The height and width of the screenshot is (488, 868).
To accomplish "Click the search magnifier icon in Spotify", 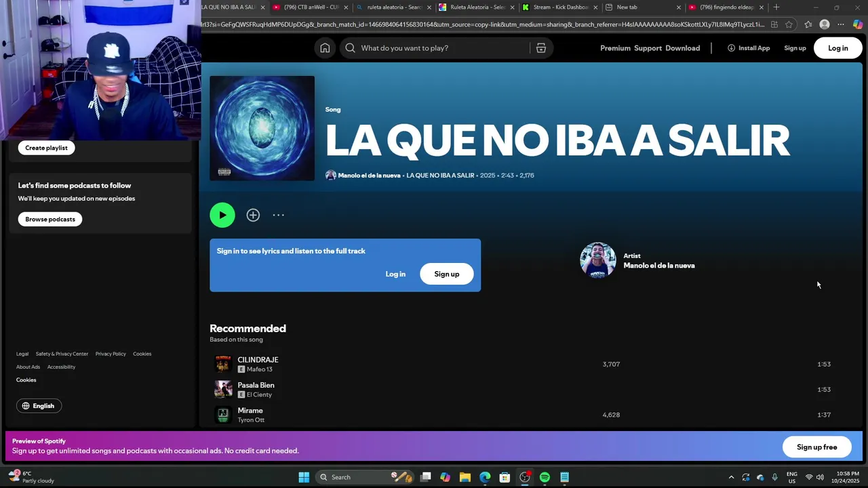I will [350, 48].
